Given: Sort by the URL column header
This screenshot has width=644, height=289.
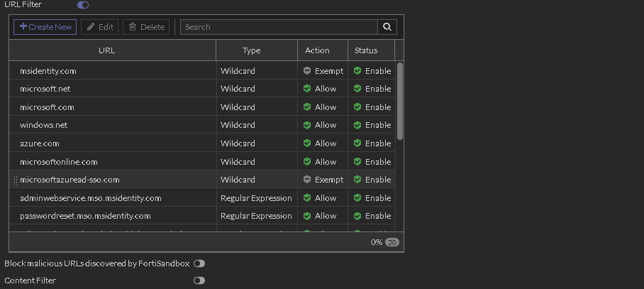Looking at the screenshot, I should (x=106, y=50).
